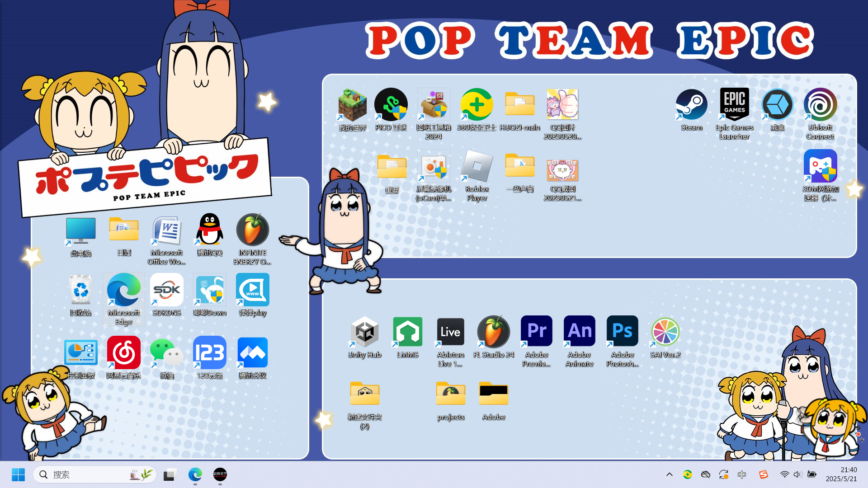Open the 3DM网游加速器 shortcut
The height and width of the screenshot is (488, 868).
(x=821, y=175)
